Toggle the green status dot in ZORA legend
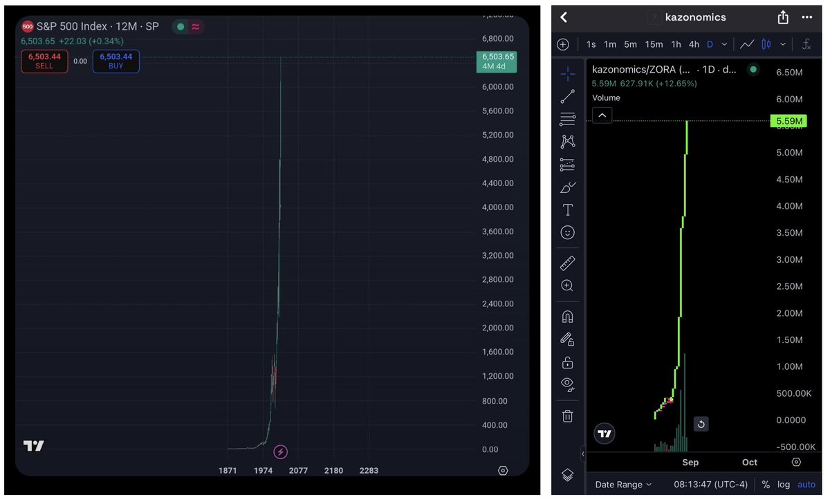The width and height of the screenshot is (830, 504). click(x=753, y=69)
